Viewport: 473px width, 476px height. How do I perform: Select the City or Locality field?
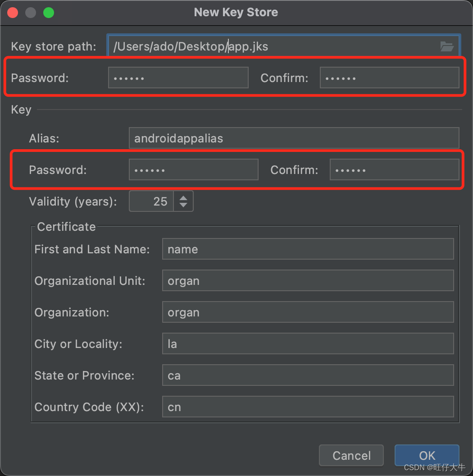[308, 344]
